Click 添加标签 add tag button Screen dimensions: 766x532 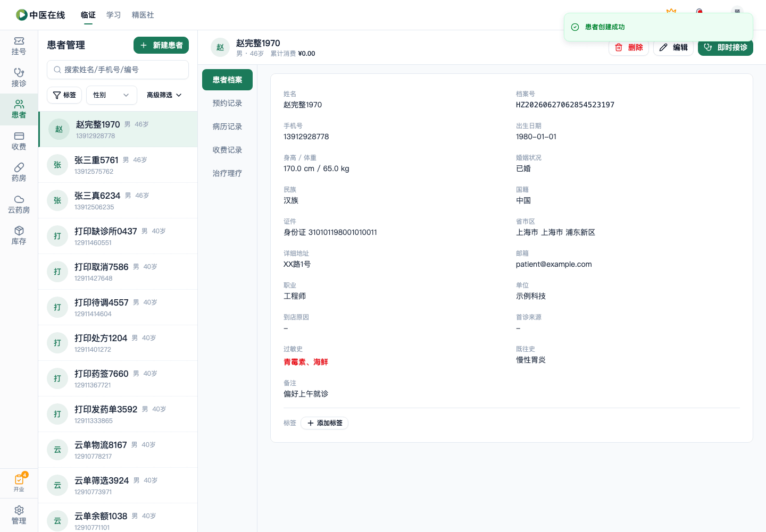click(x=324, y=423)
